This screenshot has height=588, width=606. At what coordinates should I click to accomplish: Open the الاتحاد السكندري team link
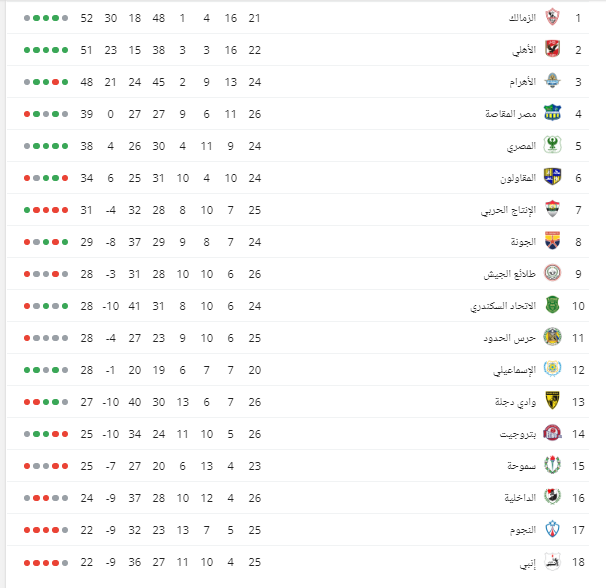[503, 306]
